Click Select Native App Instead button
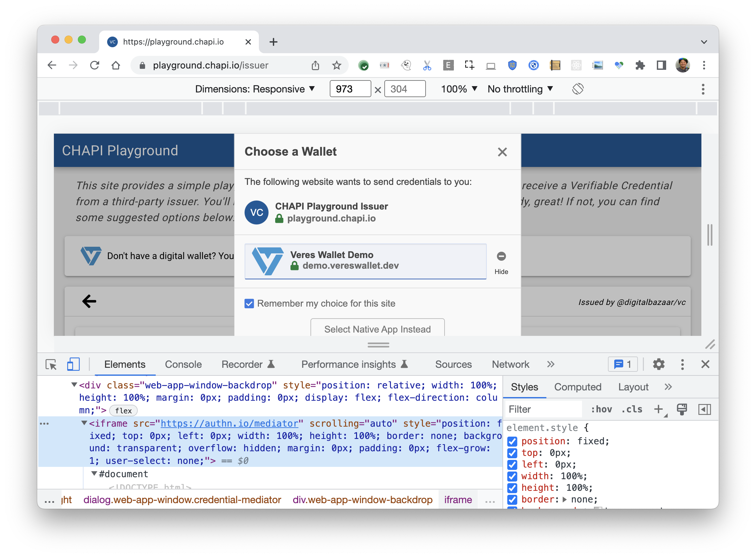The image size is (756, 558). click(377, 328)
